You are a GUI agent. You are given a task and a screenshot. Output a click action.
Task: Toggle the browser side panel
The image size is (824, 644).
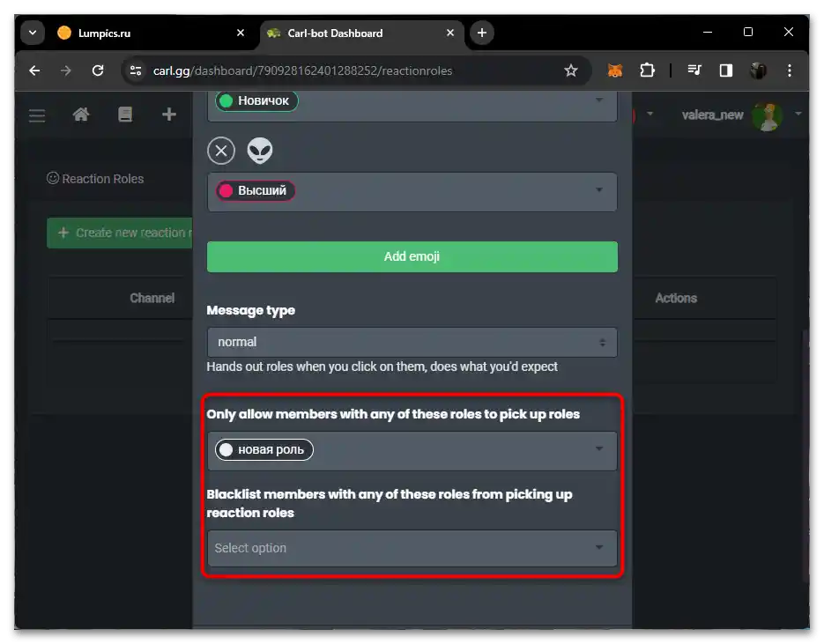pos(725,70)
